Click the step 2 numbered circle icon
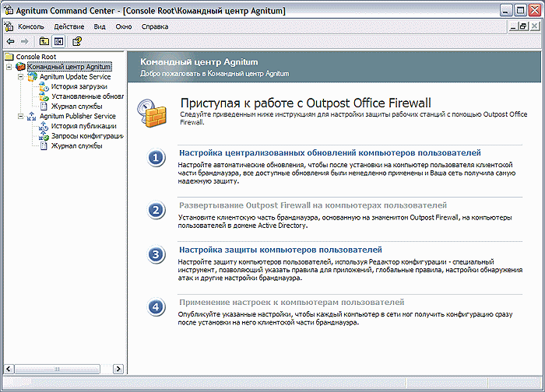Viewport: 545px width, 392px height. [156, 210]
